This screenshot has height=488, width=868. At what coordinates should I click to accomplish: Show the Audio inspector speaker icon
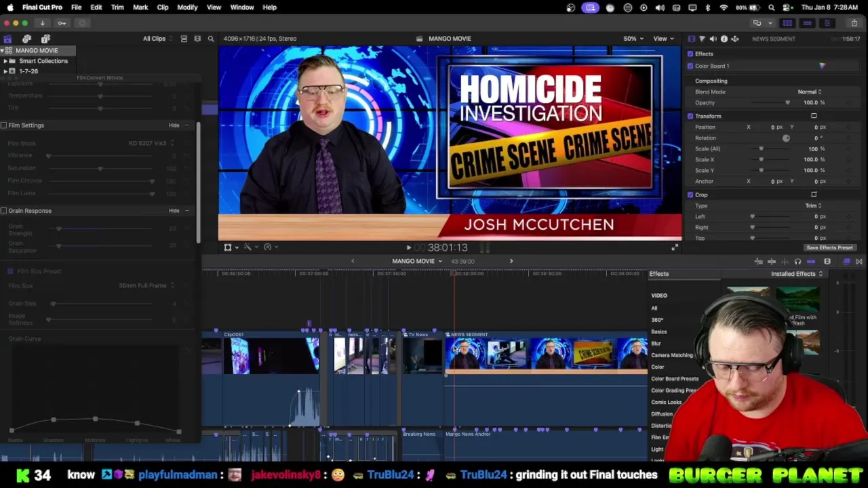[x=713, y=39]
